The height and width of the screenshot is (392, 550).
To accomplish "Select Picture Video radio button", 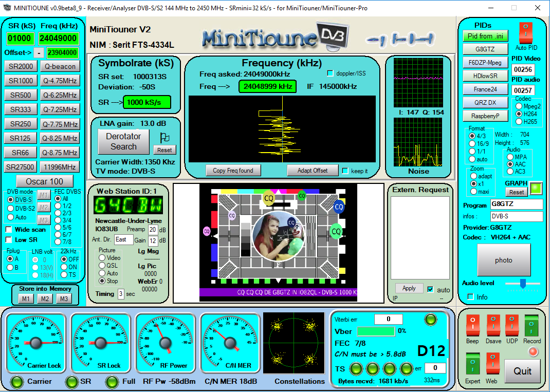I will pyautogui.click(x=102, y=258).
